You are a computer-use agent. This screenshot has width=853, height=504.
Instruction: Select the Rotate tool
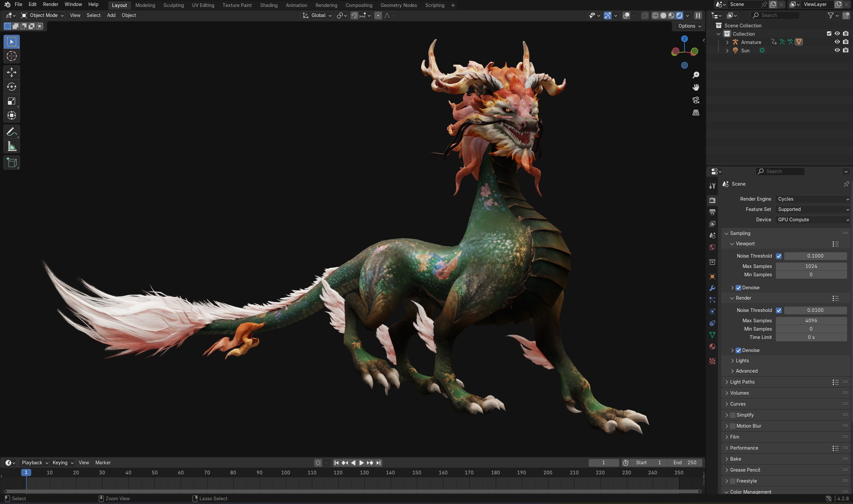[x=12, y=87]
